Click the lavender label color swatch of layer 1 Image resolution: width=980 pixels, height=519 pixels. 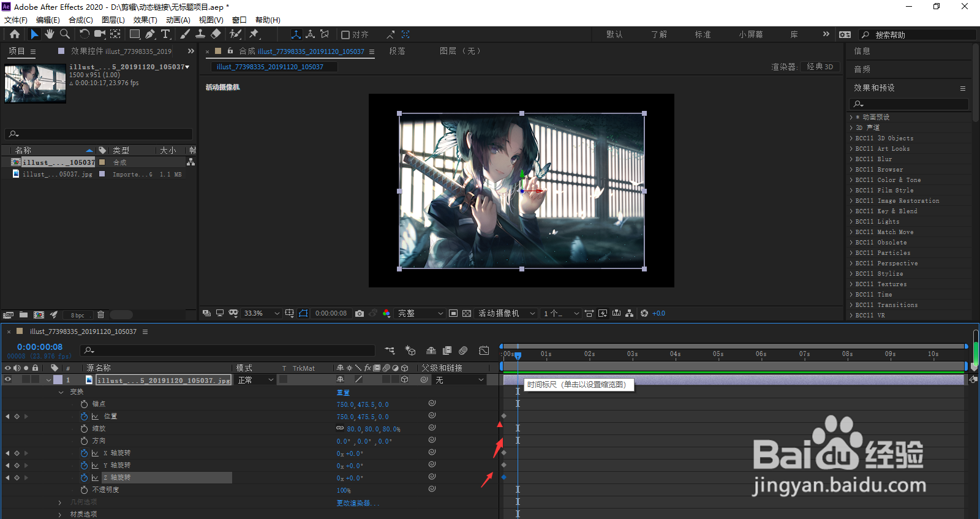[x=58, y=380]
